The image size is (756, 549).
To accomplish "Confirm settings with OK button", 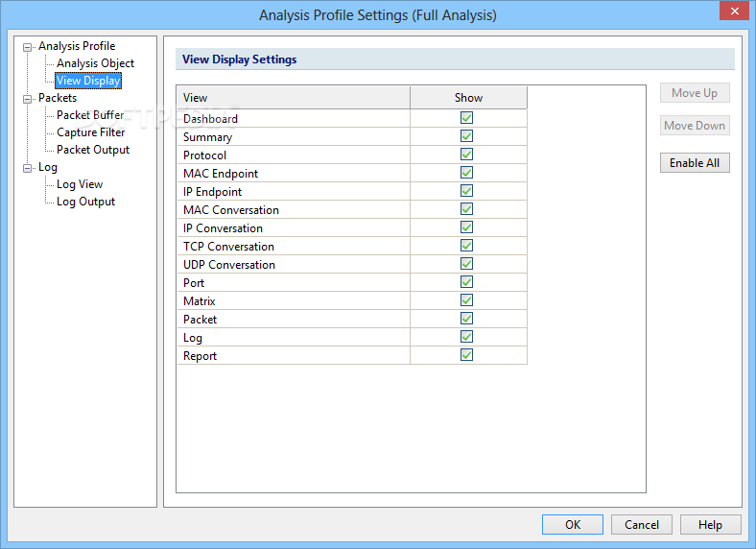I will tap(573, 524).
